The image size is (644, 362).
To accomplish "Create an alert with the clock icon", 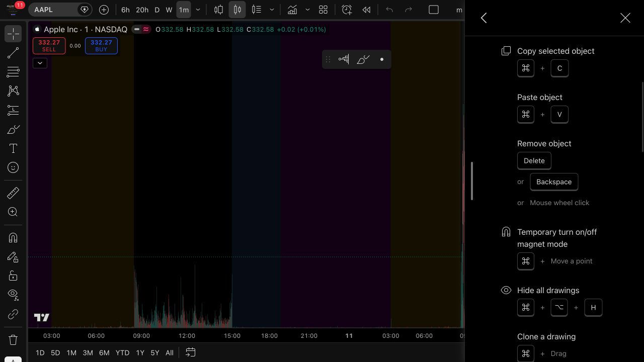I will point(347,10).
